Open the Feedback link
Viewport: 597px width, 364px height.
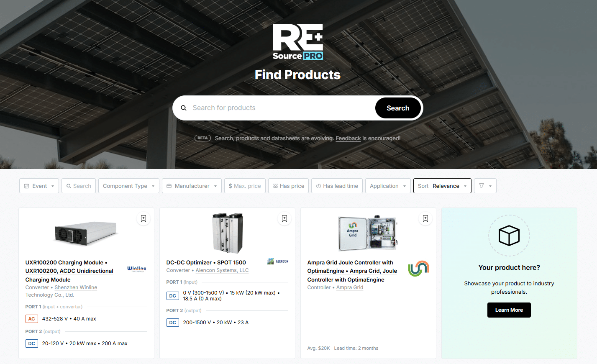(348, 138)
